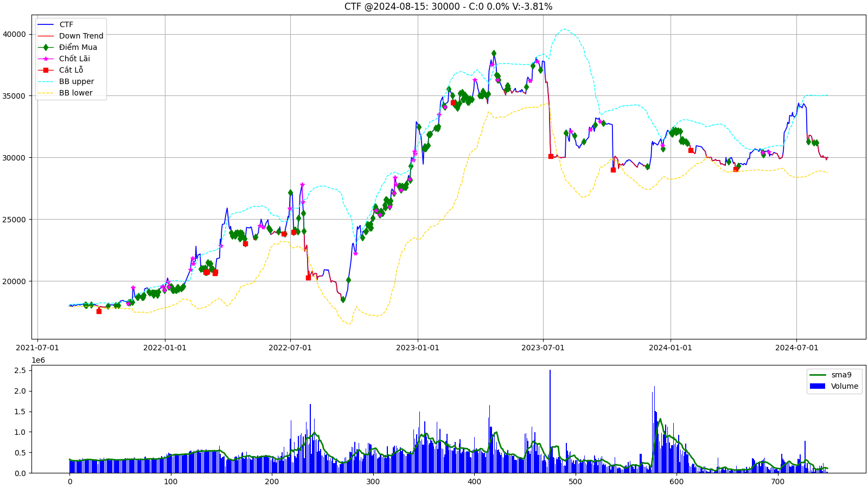The image size is (868, 488).
Task: Click the 2022-01-01 date axis label
Action: coord(165,348)
